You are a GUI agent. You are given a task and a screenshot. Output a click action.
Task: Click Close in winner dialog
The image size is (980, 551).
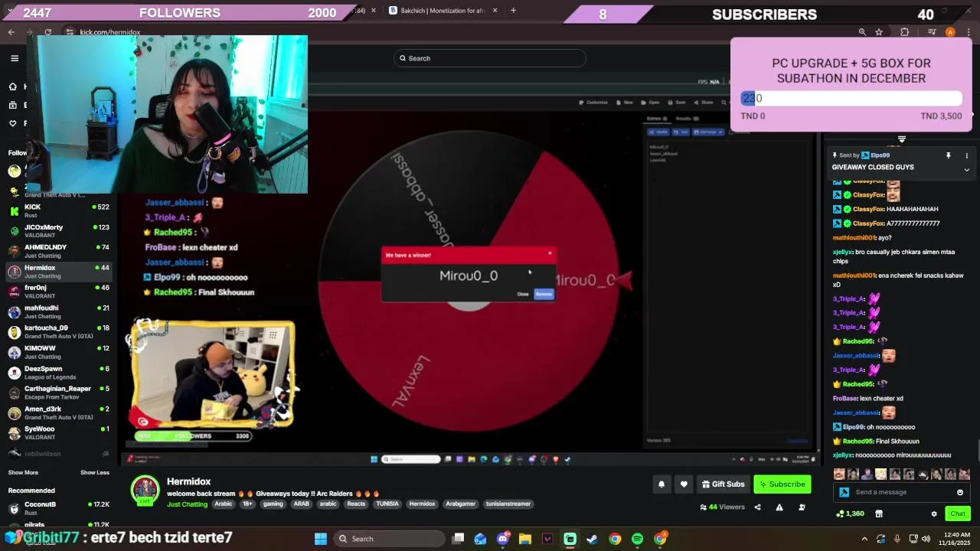[x=523, y=294]
